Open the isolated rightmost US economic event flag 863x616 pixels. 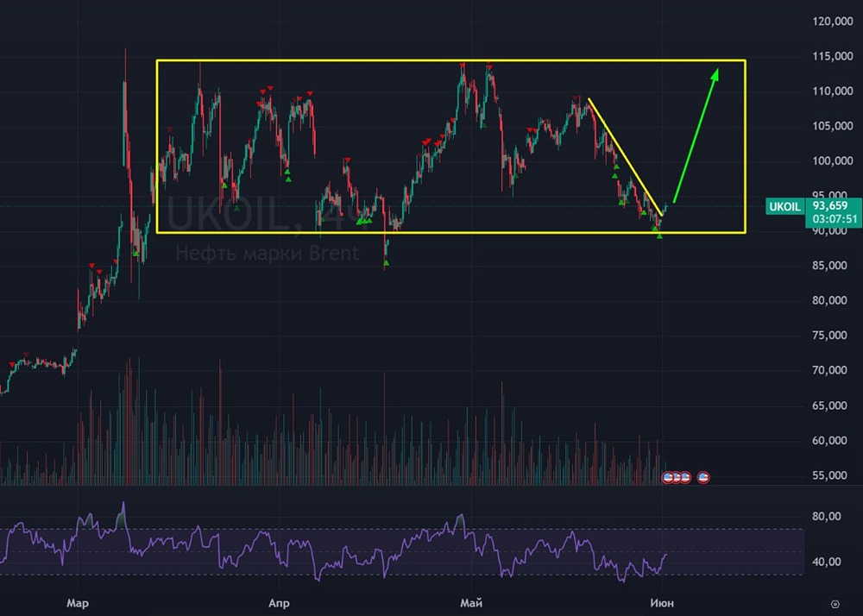(x=702, y=477)
